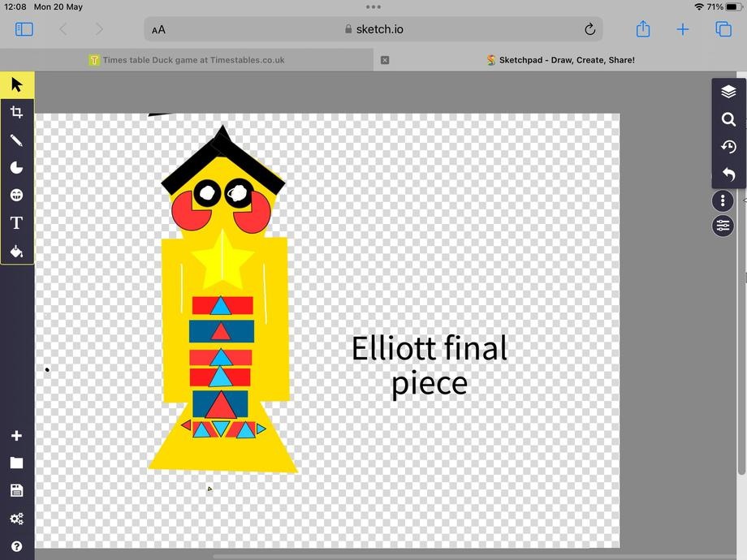Select the Sketchpad tab
747x560 pixels.
pyautogui.click(x=560, y=60)
